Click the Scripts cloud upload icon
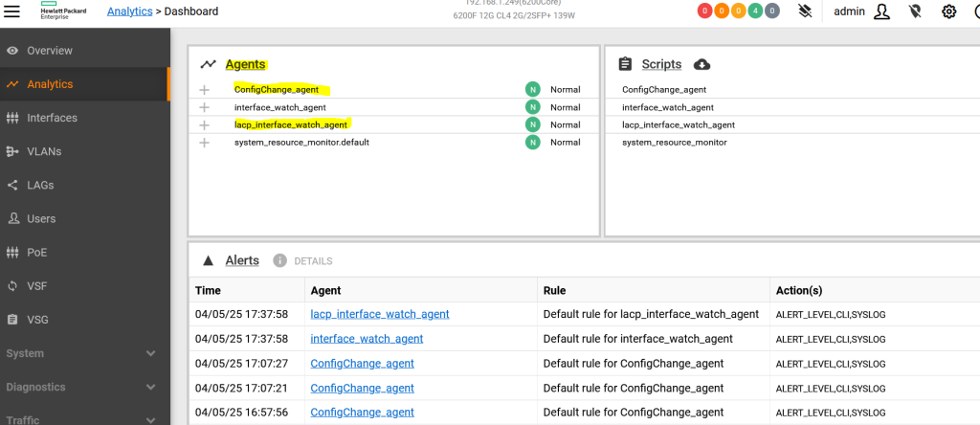 click(702, 64)
